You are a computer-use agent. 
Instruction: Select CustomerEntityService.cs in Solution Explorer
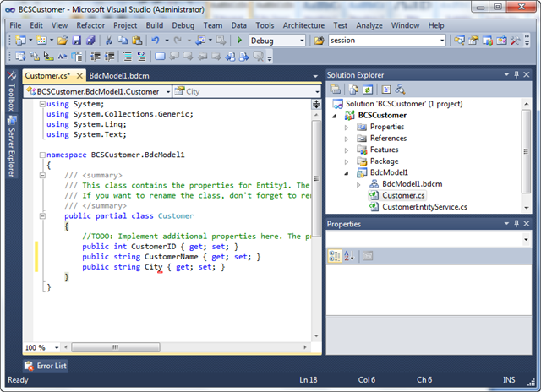coord(424,206)
